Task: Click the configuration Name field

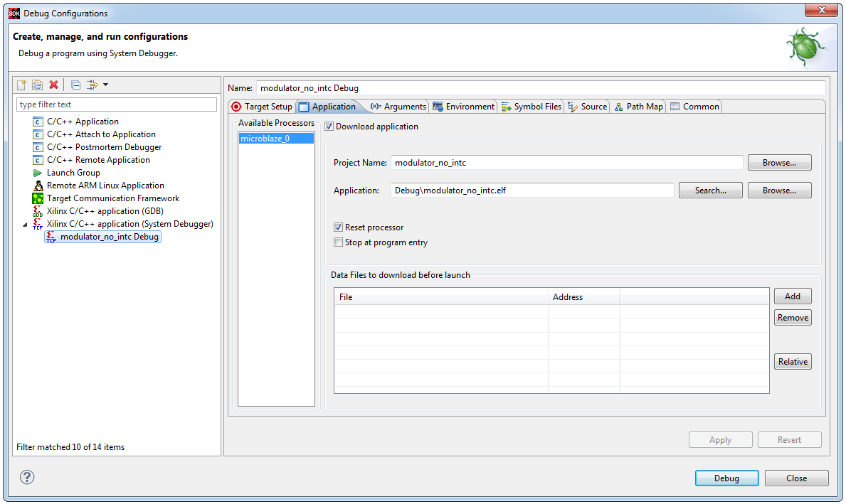Action: click(541, 88)
